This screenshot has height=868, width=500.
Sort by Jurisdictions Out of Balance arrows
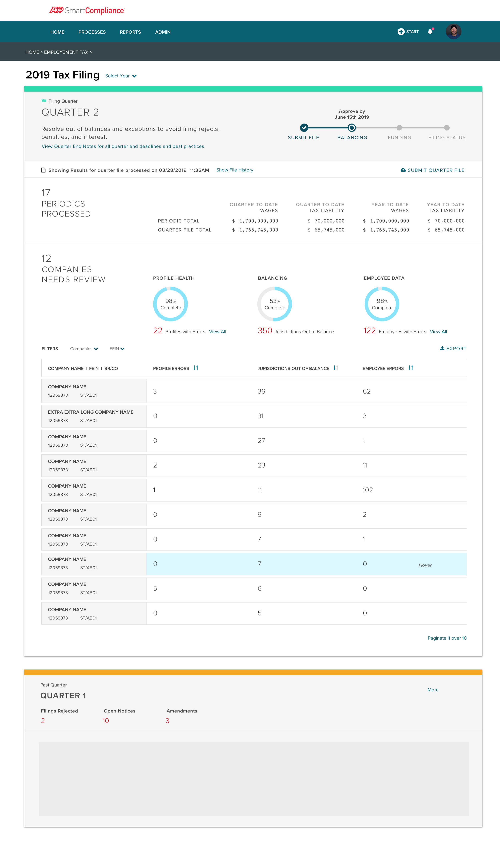[336, 368]
